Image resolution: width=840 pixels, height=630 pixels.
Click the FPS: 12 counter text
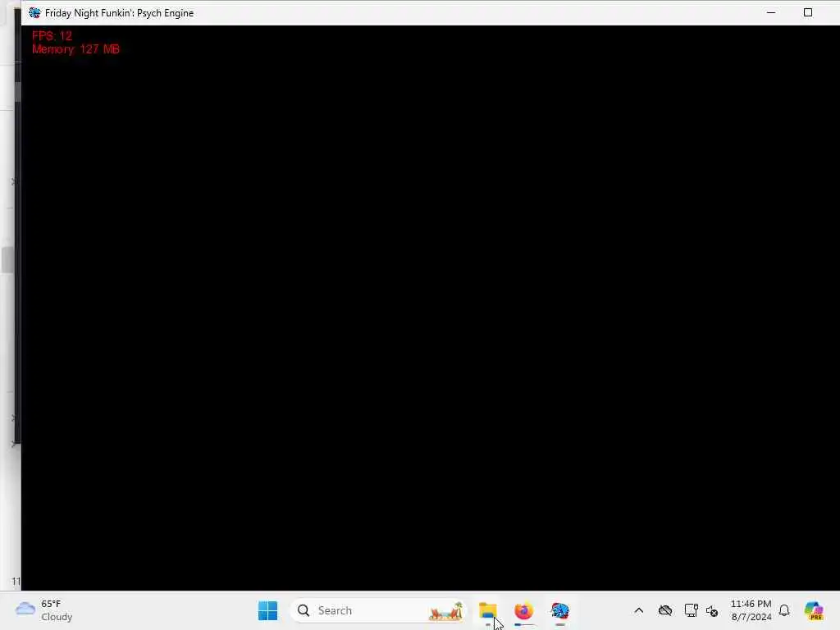coord(52,36)
